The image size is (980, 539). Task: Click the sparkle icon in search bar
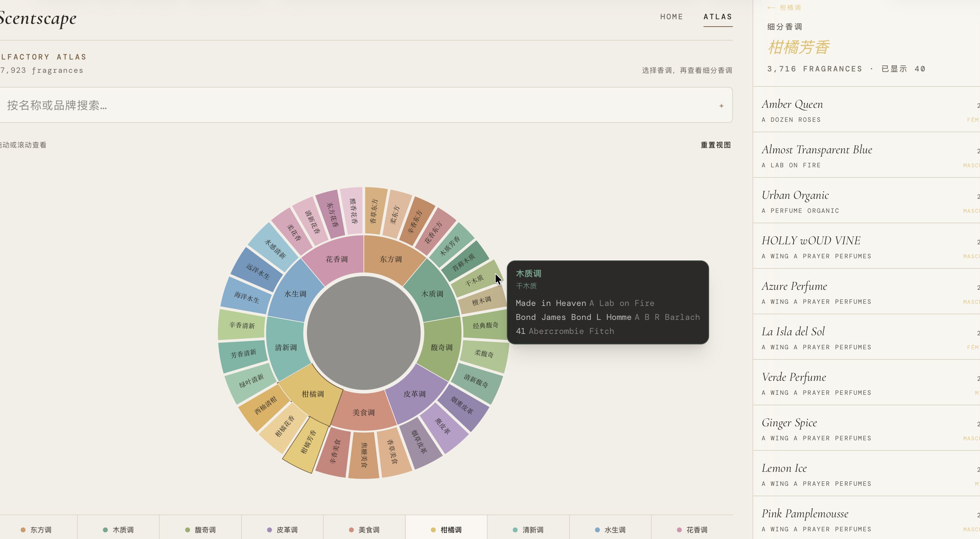[721, 106]
